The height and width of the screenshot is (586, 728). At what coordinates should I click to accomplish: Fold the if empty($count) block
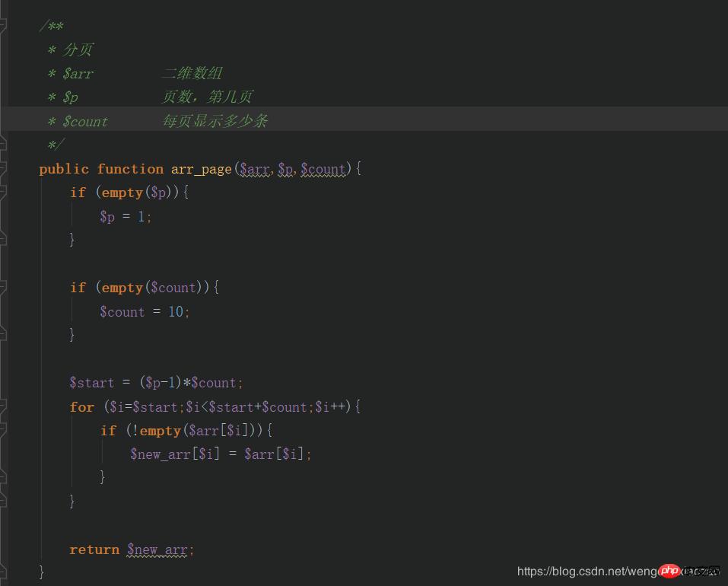(x=3, y=288)
